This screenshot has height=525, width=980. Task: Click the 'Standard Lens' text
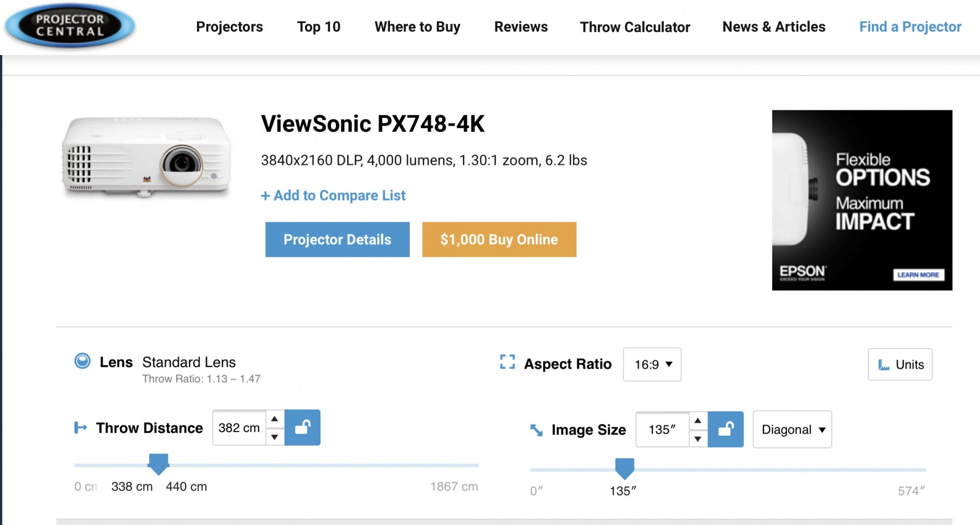pyautogui.click(x=189, y=362)
